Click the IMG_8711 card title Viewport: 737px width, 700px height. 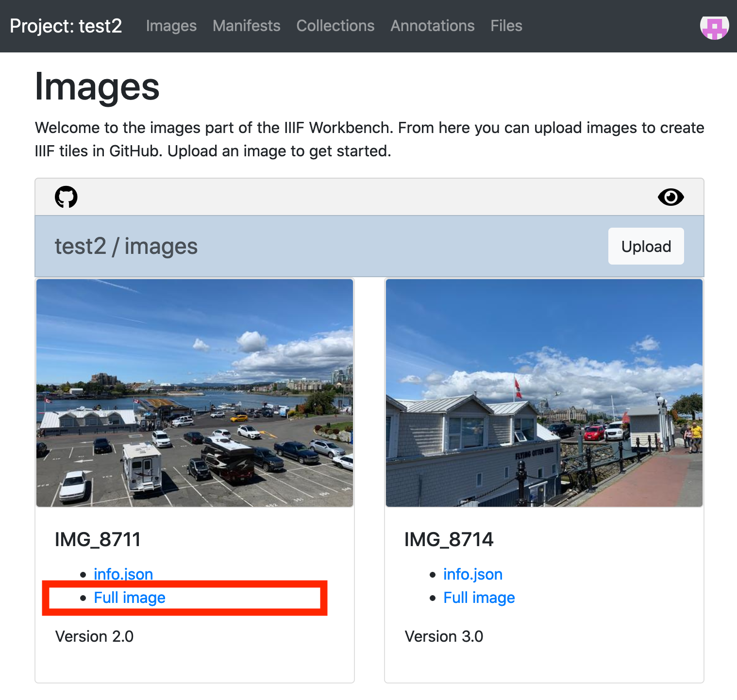tap(98, 539)
